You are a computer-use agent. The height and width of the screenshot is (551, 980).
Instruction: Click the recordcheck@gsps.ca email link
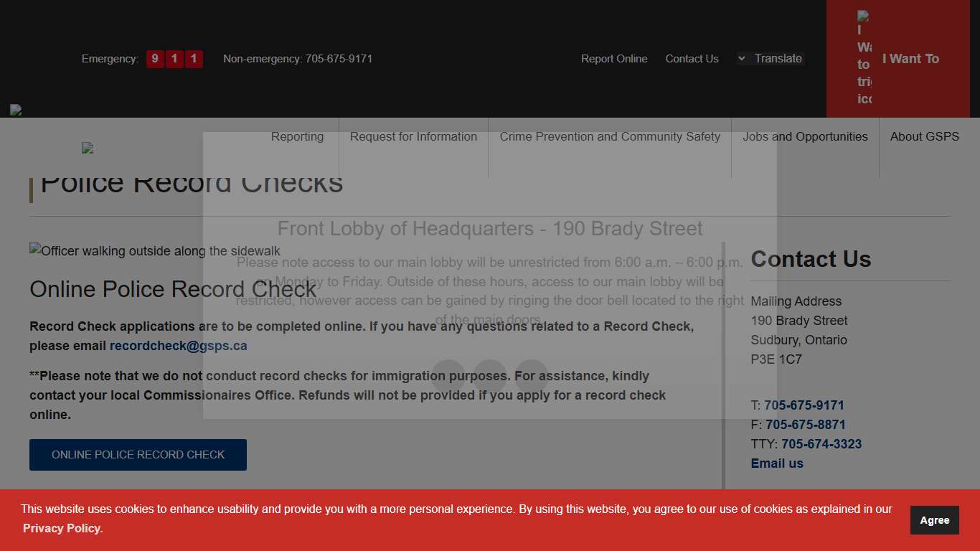pos(178,345)
